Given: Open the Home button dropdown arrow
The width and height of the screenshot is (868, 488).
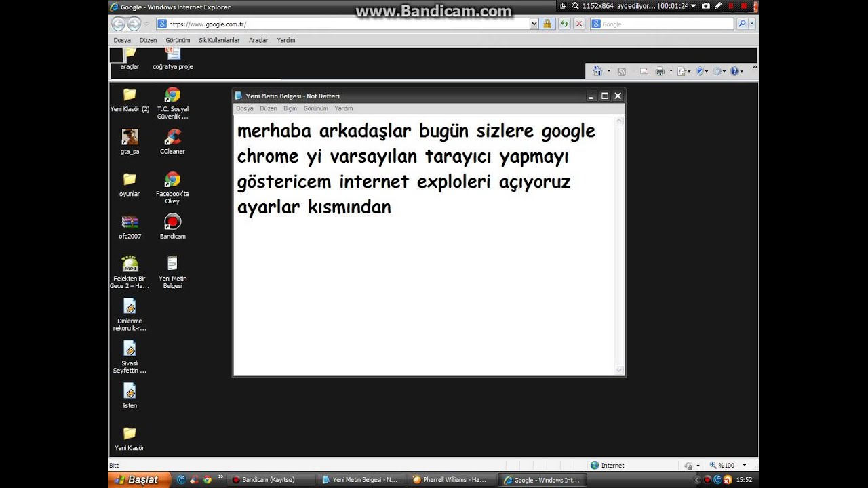Looking at the screenshot, I should pos(608,71).
